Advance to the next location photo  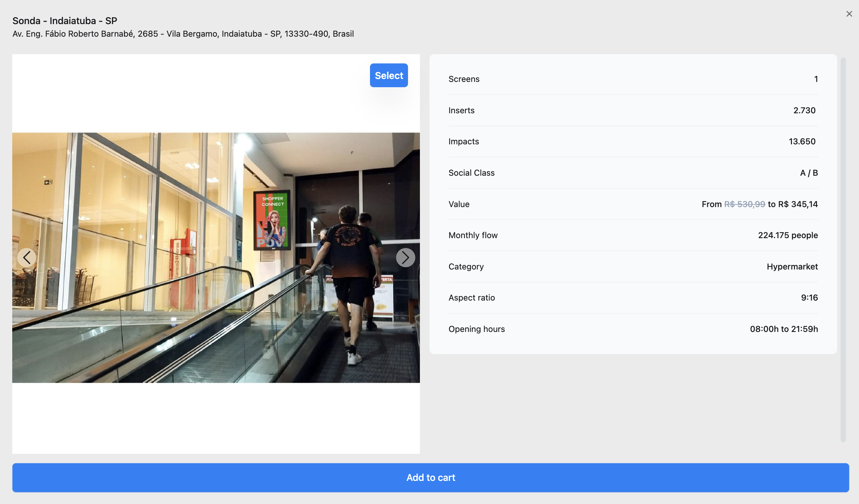click(405, 257)
